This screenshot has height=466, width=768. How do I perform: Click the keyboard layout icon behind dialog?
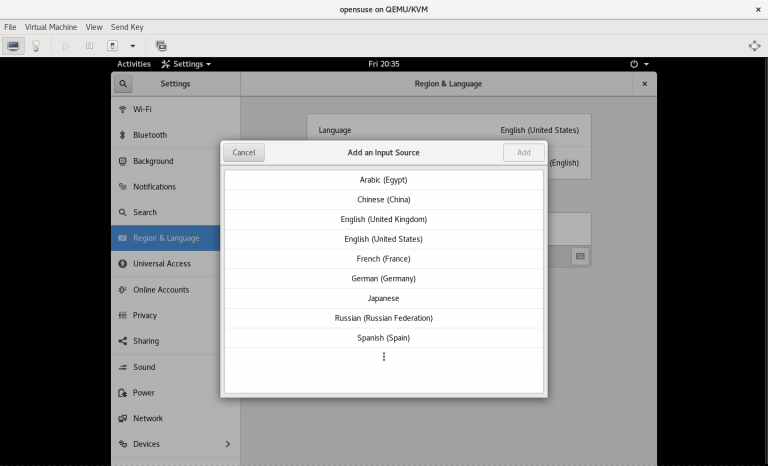579,257
